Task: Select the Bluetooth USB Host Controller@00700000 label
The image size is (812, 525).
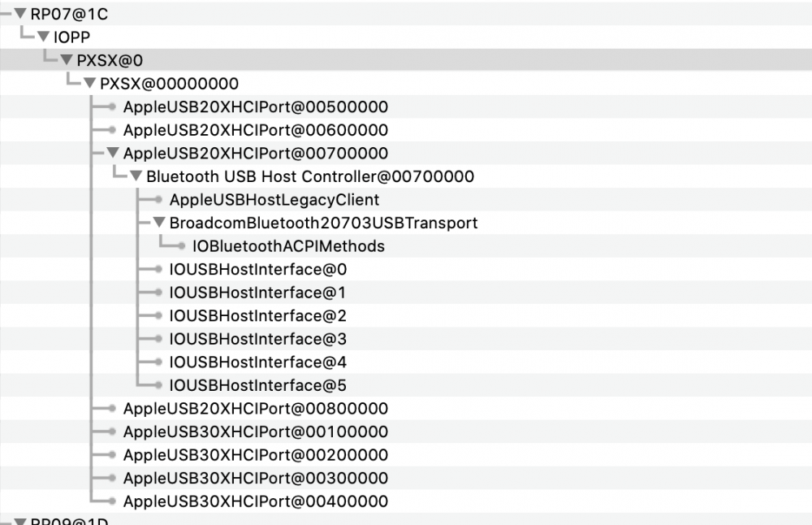Action: point(310,176)
